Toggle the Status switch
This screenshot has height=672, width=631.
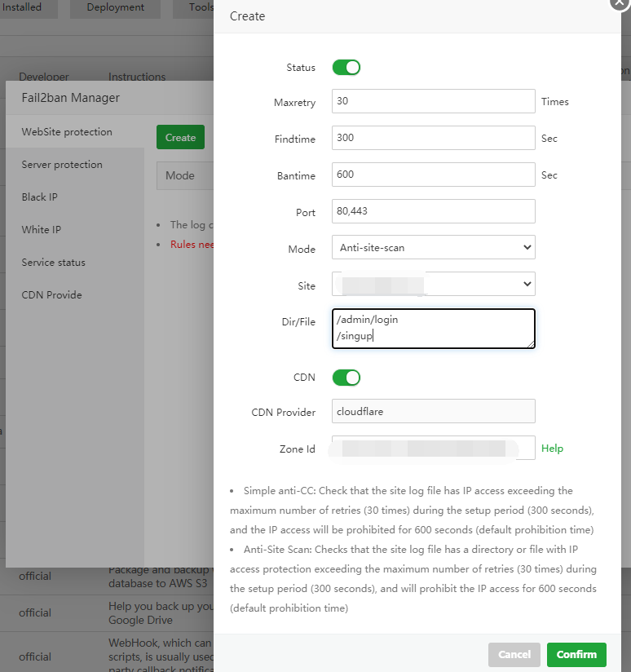tap(346, 67)
